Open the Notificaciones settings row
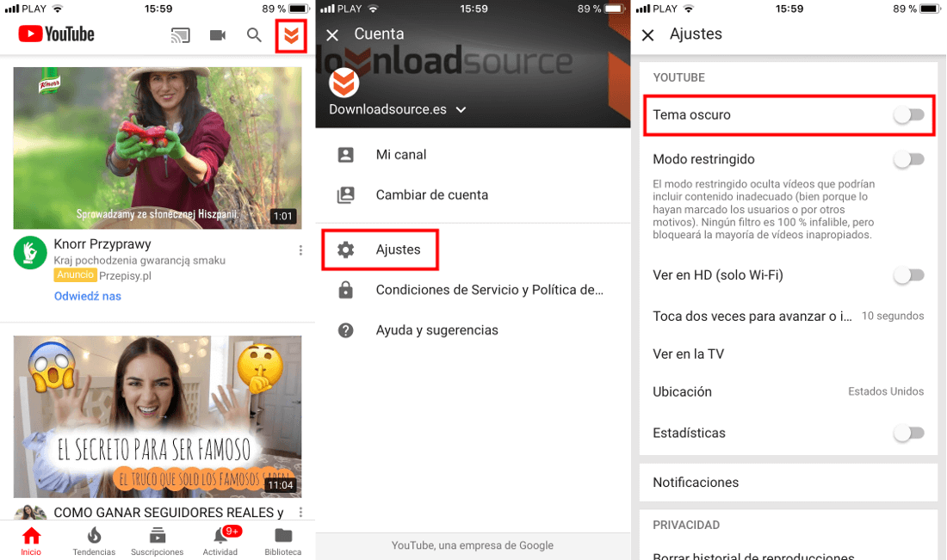 pos(788,483)
